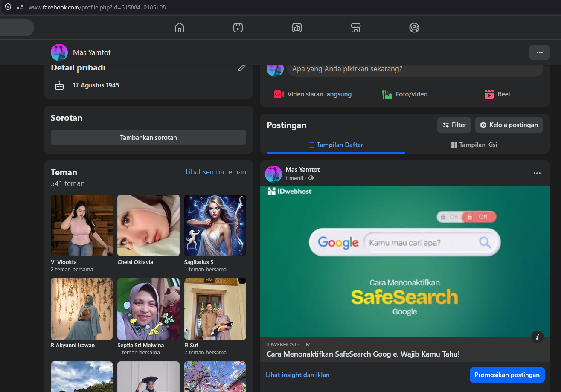Click the site permissions icon in address bar
This screenshot has width=561, height=392.
20,7
